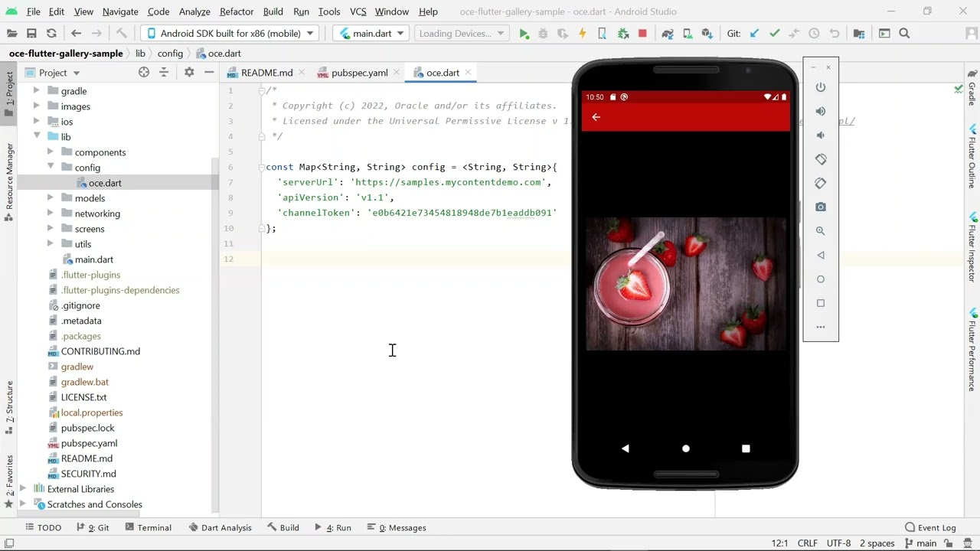Image resolution: width=980 pixels, height=551 pixels.
Task: Toggle the Flutter Performance side tab
Action: (x=972, y=350)
